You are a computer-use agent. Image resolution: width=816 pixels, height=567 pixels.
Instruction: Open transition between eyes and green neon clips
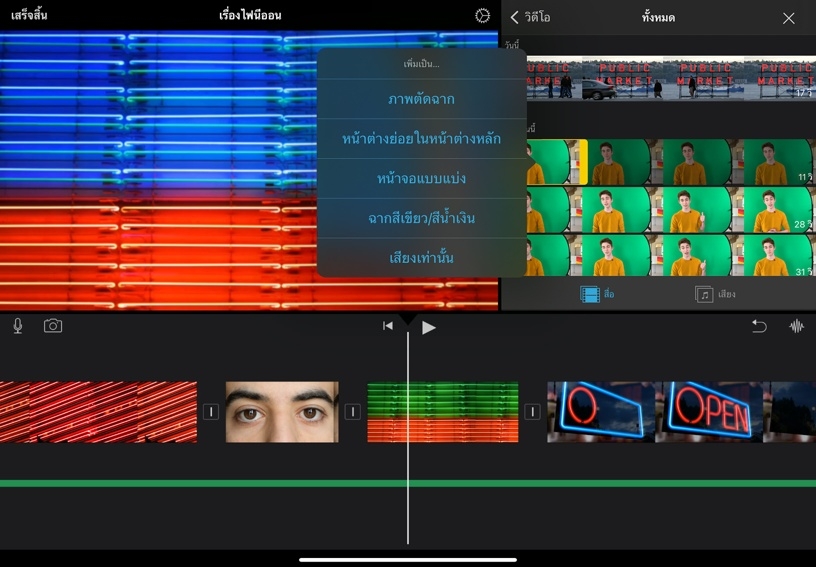[352, 412]
